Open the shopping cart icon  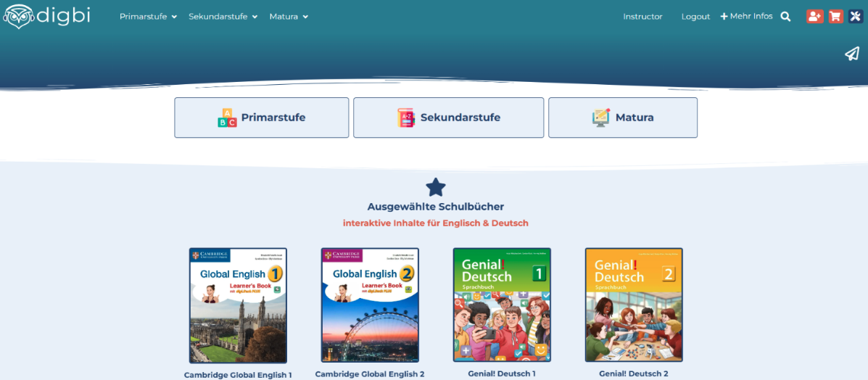[x=835, y=16]
